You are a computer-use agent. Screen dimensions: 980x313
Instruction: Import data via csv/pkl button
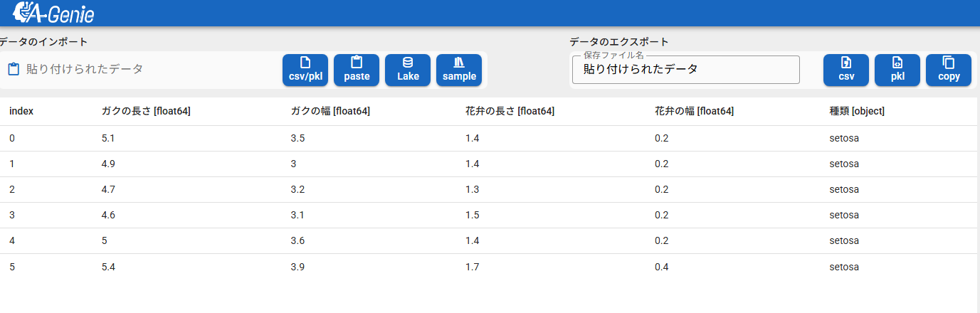305,70
